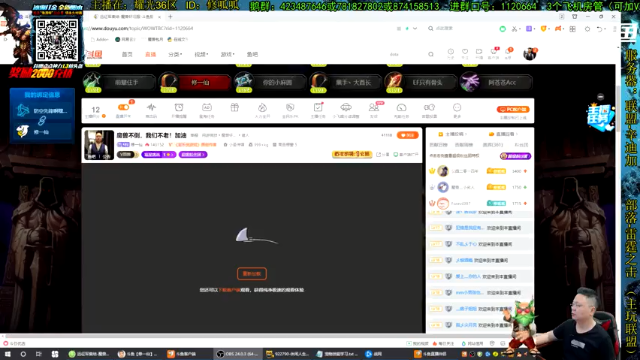640x360 pixels.
Task: Select the 你的小麻图 streamer banner
Action: pyautogui.click(x=270, y=82)
